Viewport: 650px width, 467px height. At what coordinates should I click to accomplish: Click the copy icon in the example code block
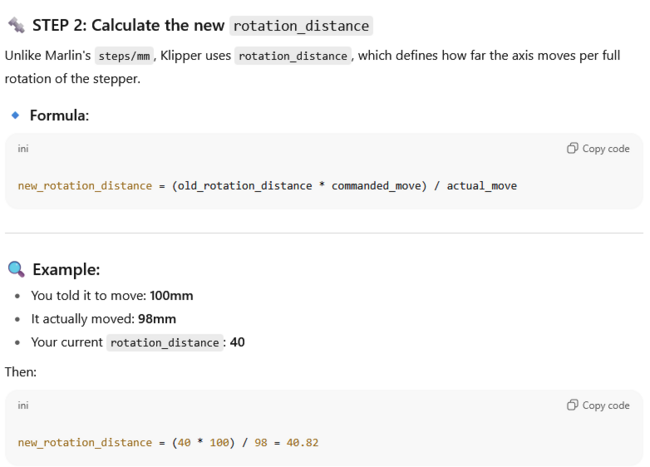click(572, 405)
